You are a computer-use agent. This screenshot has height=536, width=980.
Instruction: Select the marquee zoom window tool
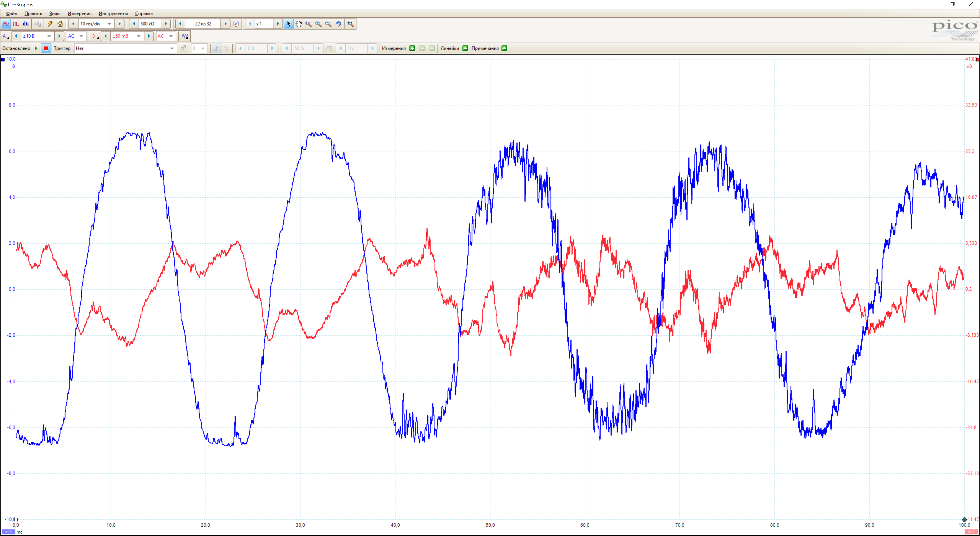coord(309,23)
